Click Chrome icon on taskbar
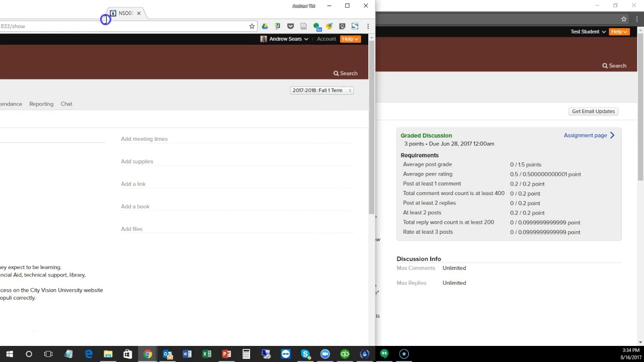 tap(147, 354)
